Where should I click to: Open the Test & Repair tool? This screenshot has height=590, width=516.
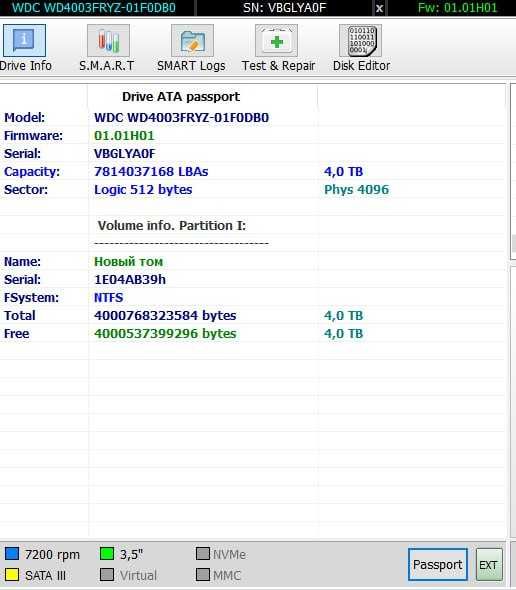click(x=278, y=48)
